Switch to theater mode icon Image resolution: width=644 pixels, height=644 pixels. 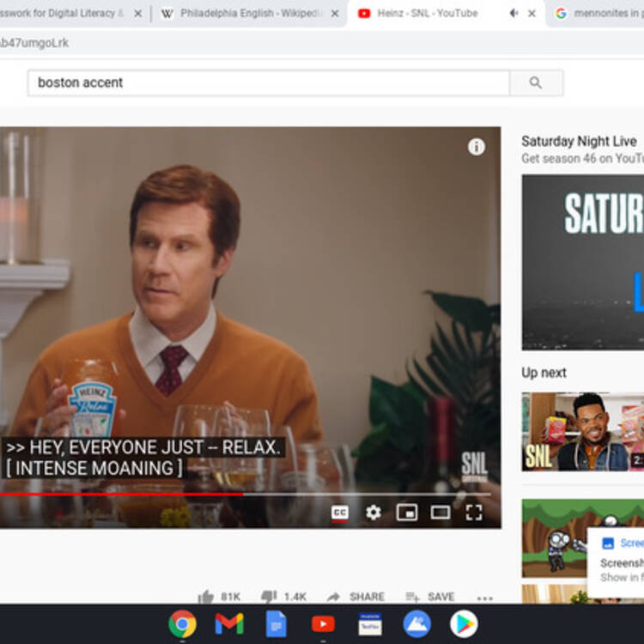click(x=440, y=512)
